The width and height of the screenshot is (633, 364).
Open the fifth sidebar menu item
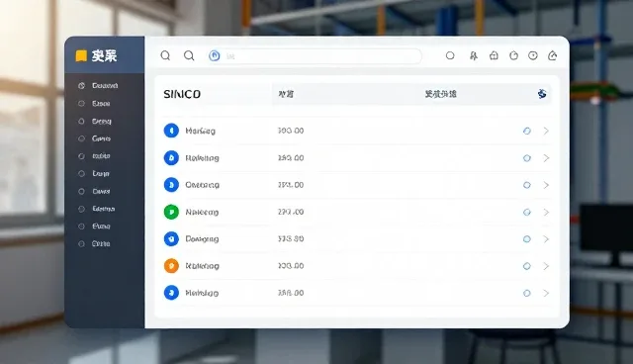click(x=95, y=156)
